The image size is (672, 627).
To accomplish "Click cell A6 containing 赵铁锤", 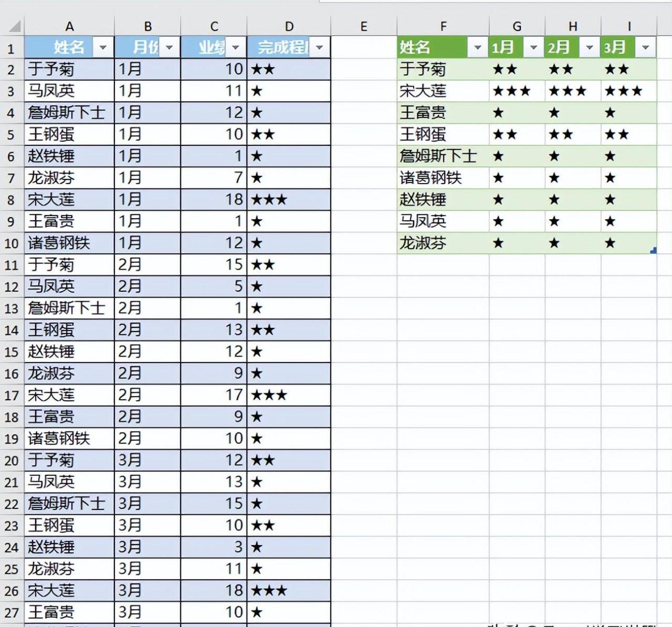I will [69, 156].
